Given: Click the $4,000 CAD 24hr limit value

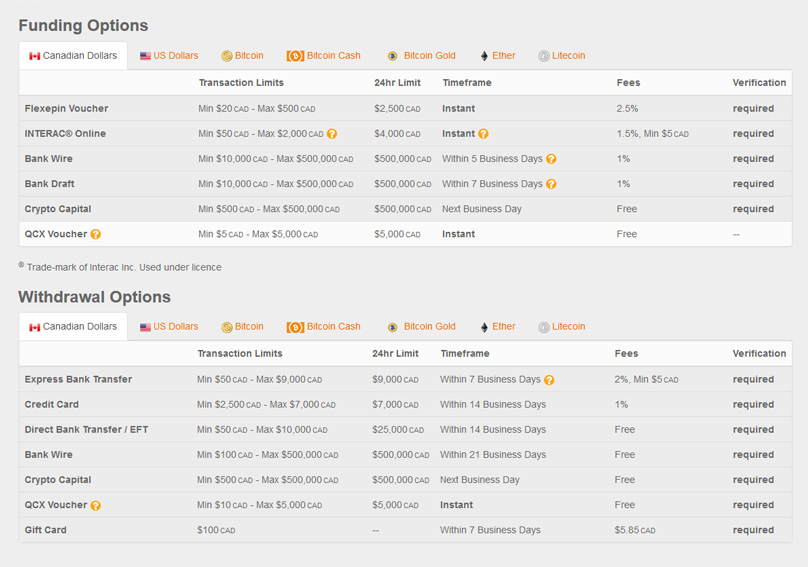Looking at the screenshot, I should click(397, 134).
